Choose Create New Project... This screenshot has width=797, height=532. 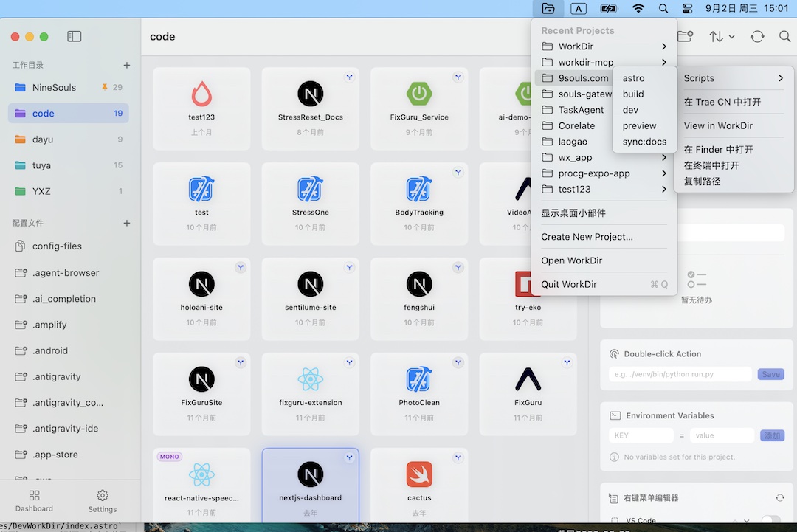[x=604, y=237]
